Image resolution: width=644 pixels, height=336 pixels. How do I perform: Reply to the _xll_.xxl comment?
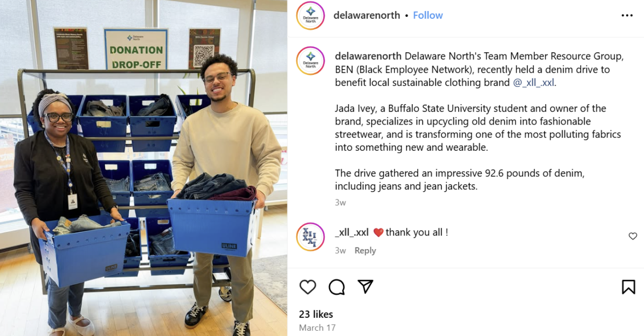tap(365, 251)
